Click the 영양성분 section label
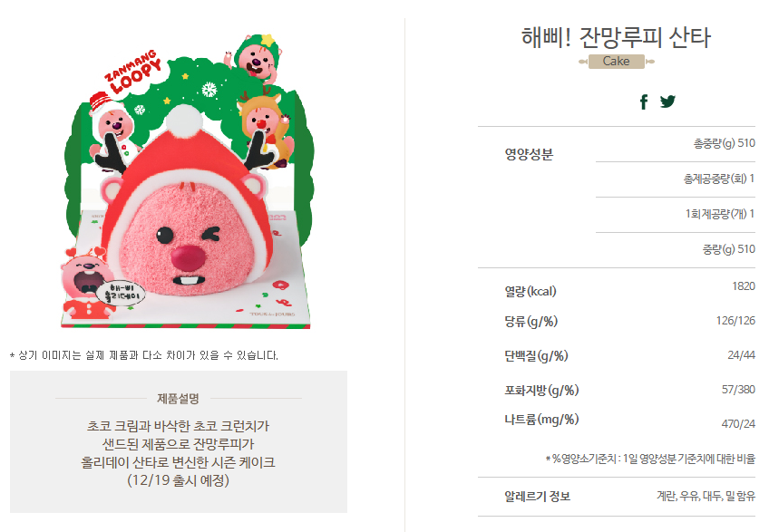Image resolution: width=769 pixels, height=532 pixels. click(x=529, y=154)
